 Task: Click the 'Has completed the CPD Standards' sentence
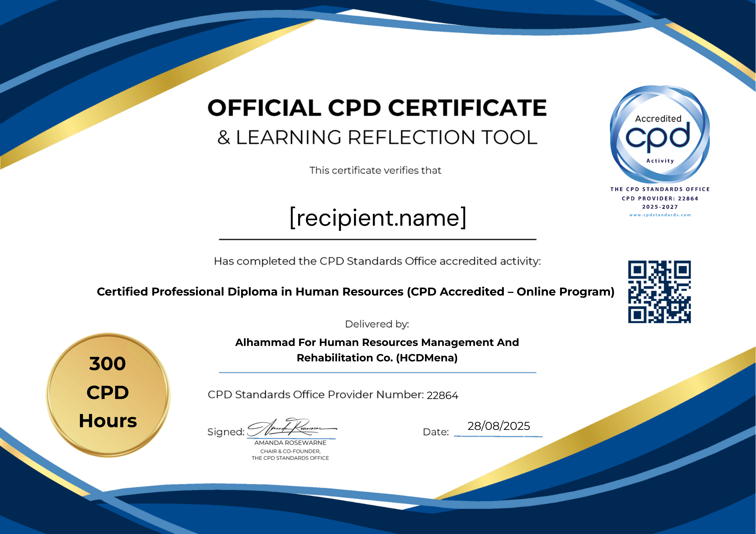[377, 261]
